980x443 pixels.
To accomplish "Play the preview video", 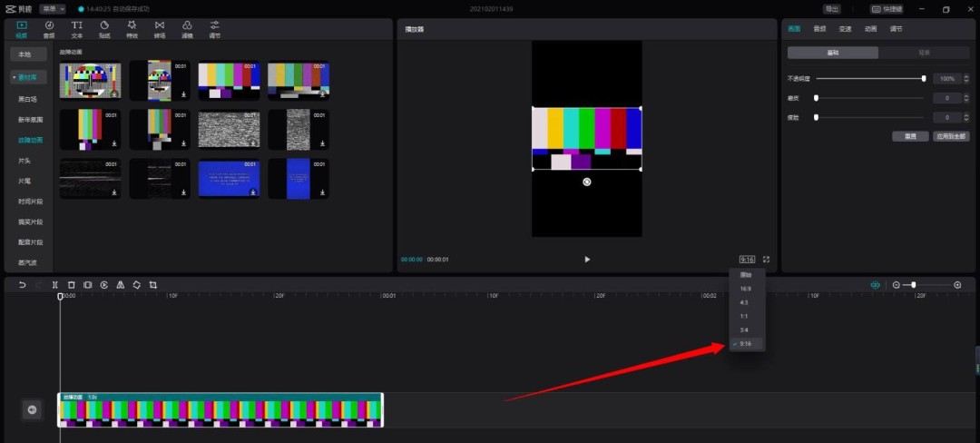I will pyautogui.click(x=587, y=259).
